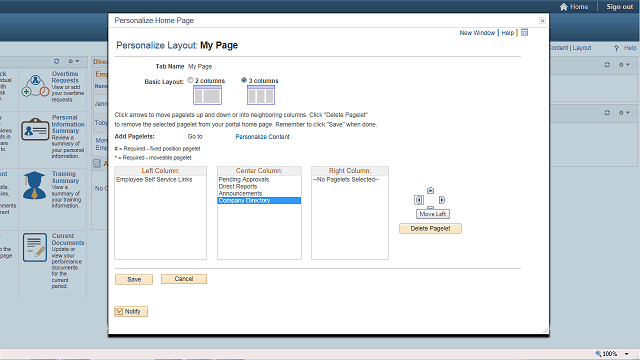Viewport: 640px width, 360px height.
Task: Open the Overtime Requests link
Action: [65, 77]
